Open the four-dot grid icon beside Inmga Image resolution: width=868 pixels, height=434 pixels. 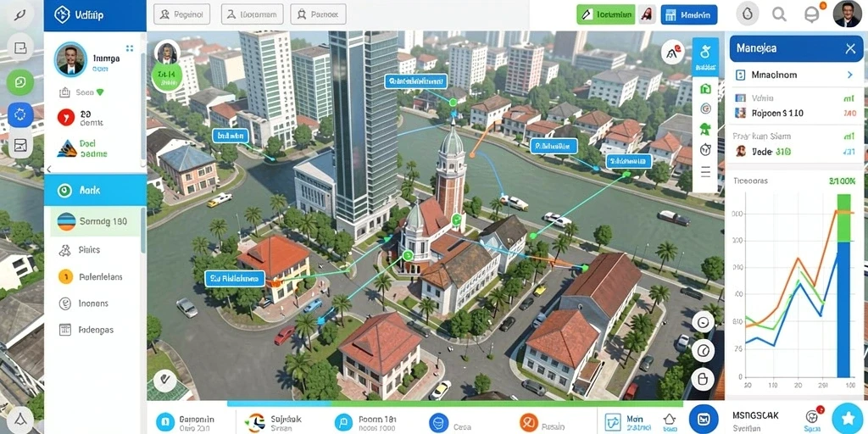[x=130, y=48]
